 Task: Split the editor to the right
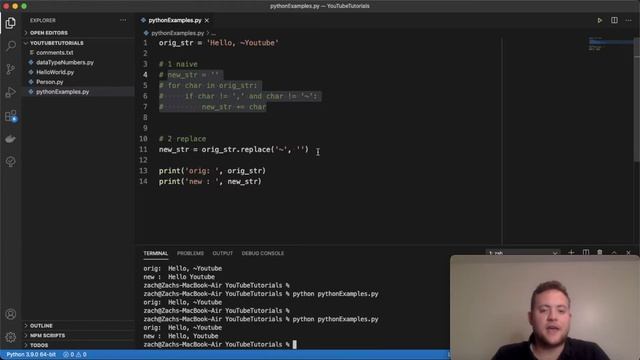point(614,20)
